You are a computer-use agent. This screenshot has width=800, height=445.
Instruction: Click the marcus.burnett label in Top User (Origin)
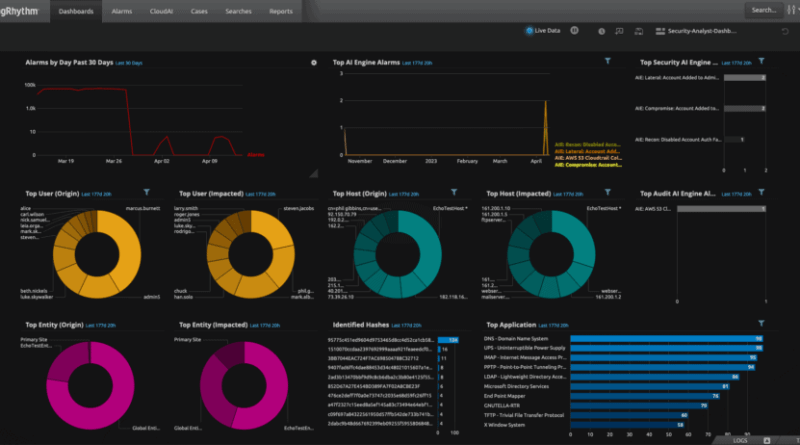point(143,208)
